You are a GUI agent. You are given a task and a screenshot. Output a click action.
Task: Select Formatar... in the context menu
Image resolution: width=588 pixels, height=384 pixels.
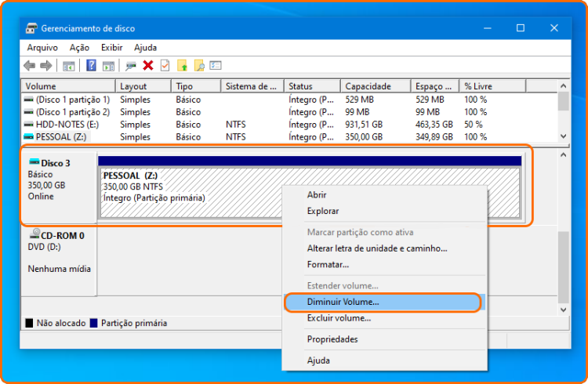(385, 264)
